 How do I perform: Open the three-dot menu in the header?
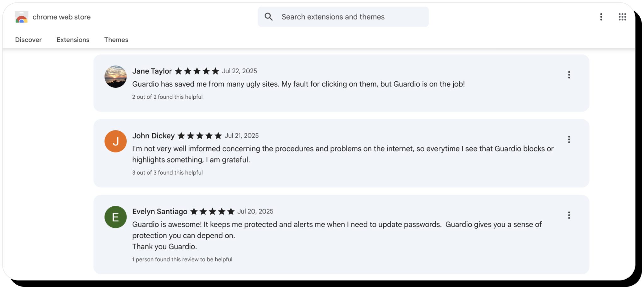point(601,17)
